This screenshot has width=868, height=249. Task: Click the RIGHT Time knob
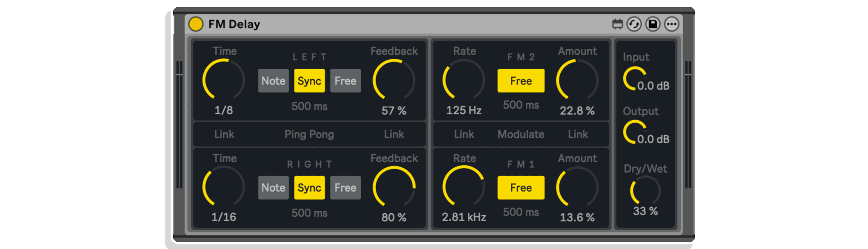[224, 187]
